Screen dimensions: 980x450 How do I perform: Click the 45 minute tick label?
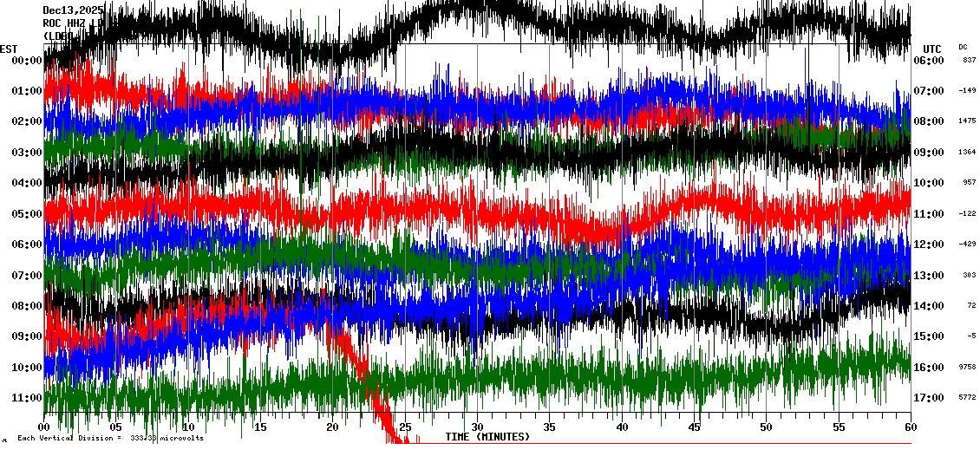[694, 427]
